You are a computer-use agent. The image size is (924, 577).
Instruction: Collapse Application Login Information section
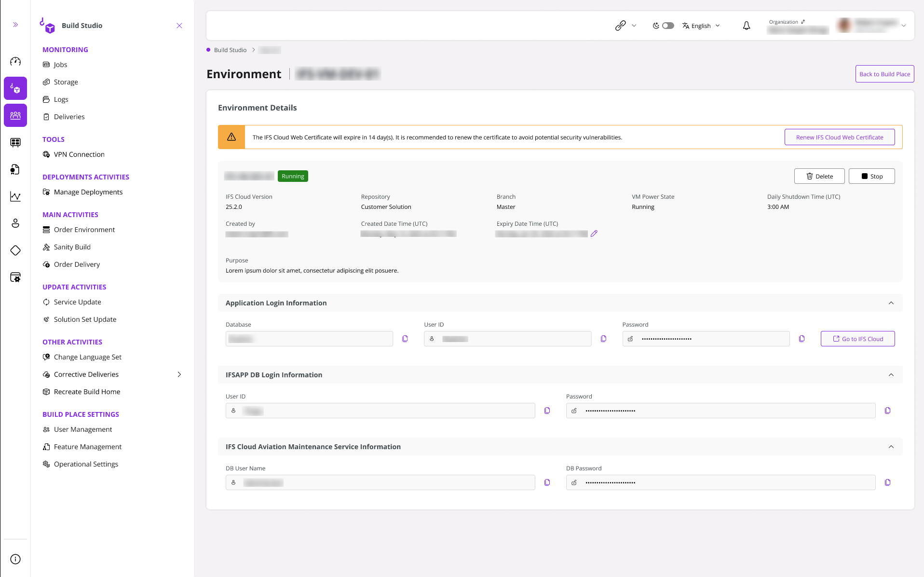[891, 303]
